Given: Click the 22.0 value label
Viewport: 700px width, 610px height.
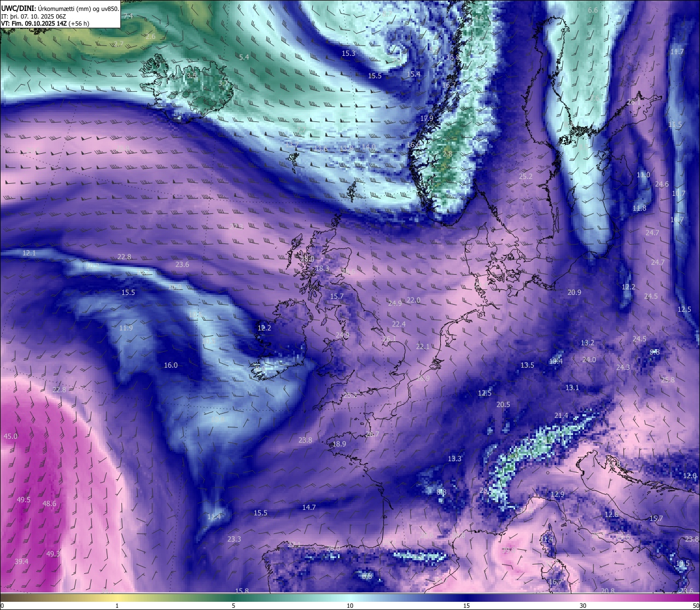Looking at the screenshot, I should 413,300.
